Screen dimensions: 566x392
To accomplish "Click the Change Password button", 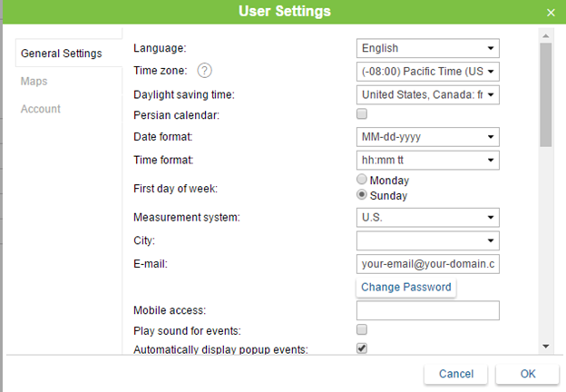I will [x=405, y=287].
